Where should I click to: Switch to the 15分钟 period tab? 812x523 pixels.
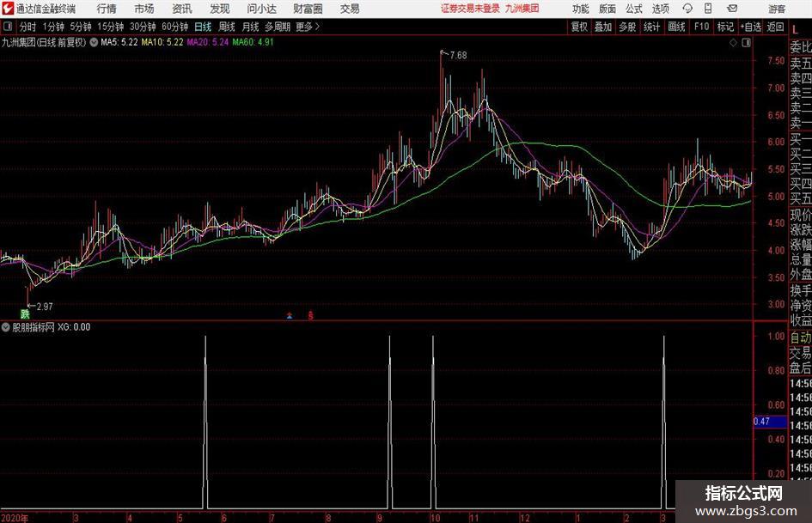tap(111, 27)
